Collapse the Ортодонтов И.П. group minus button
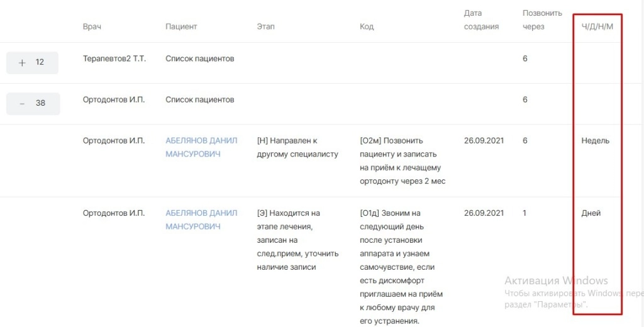 click(23, 104)
